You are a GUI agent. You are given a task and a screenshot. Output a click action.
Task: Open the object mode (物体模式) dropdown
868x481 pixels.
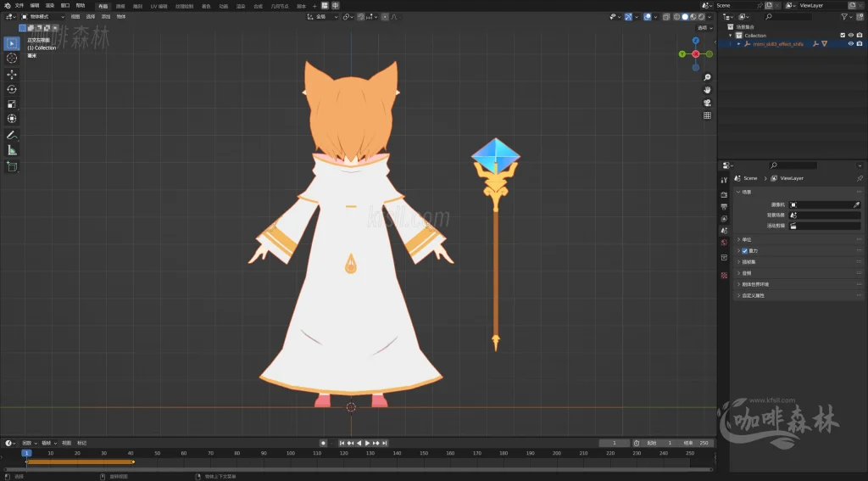[x=42, y=17]
